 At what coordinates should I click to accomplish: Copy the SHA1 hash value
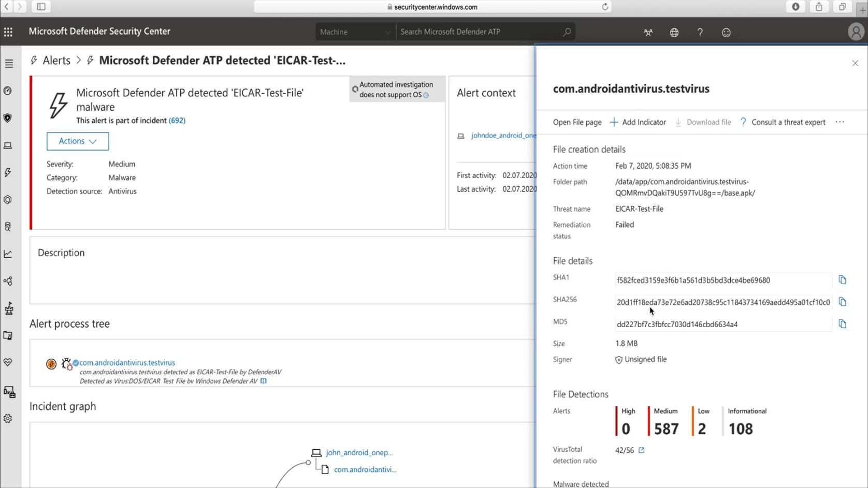[843, 280]
